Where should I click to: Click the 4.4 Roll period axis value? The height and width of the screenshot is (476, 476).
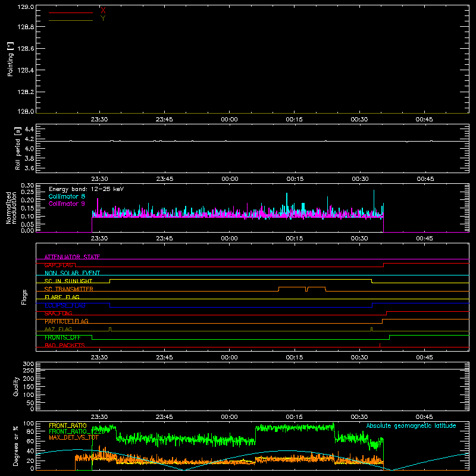pyautogui.click(x=29, y=129)
